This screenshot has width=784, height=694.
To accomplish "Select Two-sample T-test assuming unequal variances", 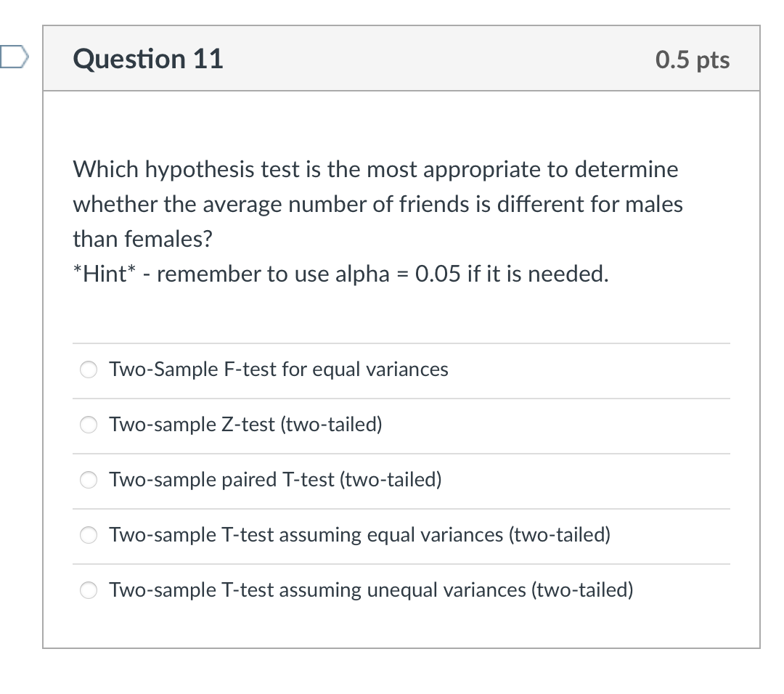I will [x=88, y=590].
